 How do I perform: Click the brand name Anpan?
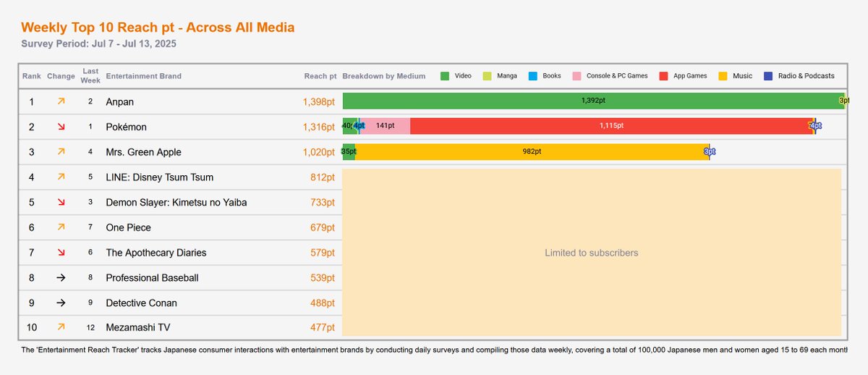[120, 102]
